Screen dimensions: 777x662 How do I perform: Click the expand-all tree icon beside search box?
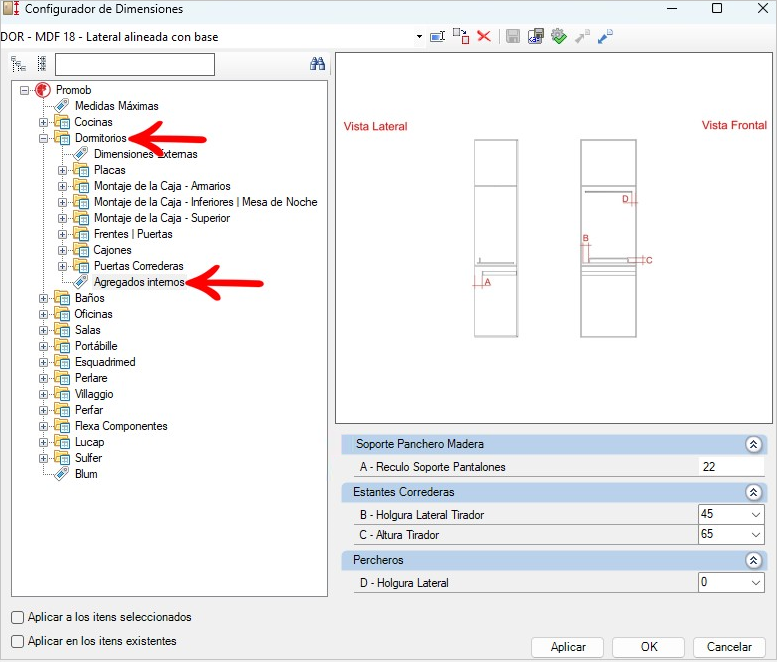pyautogui.click(x=18, y=64)
